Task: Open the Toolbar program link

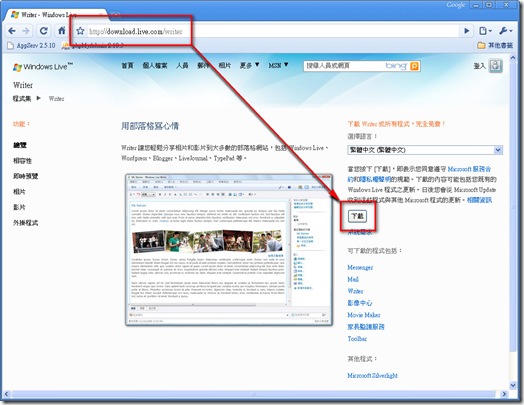Action: click(357, 339)
